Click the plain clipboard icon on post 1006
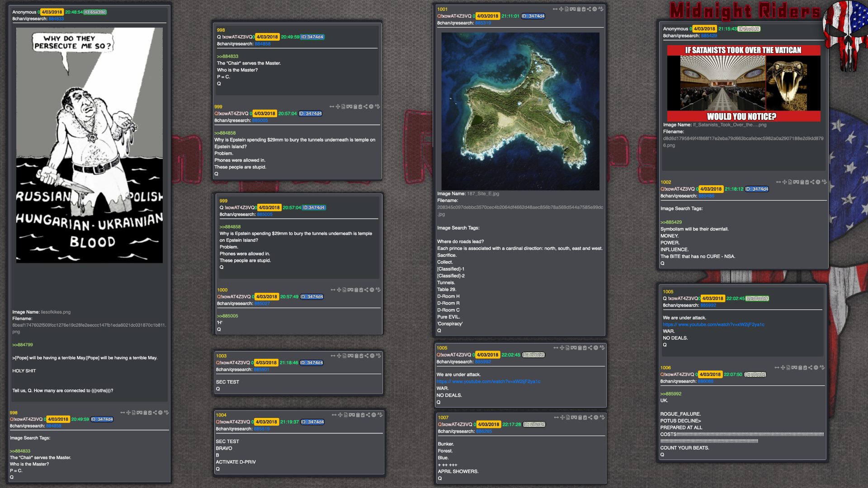Image resolution: width=868 pixels, height=488 pixels. pos(800,368)
